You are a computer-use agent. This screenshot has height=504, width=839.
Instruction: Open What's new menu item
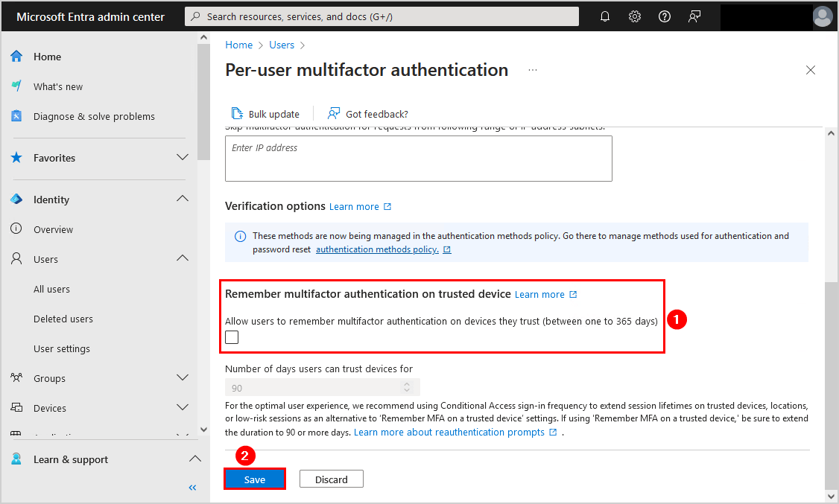[x=58, y=86]
